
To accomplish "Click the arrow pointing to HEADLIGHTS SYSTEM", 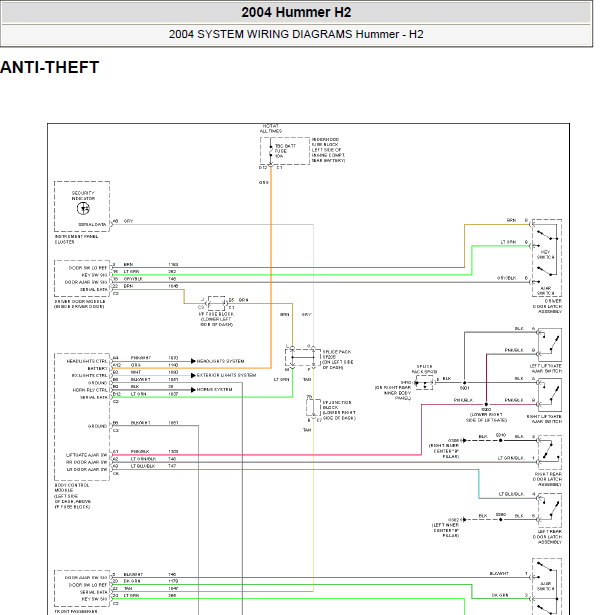I will (x=193, y=361).
